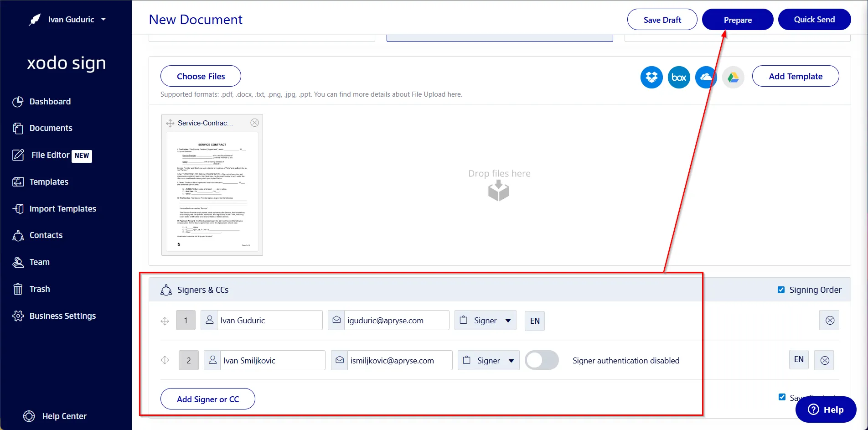This screenshot has width=868, height=430.
Task: Click the Dashboard pie chart icon
Action: (x=18, y=102)
